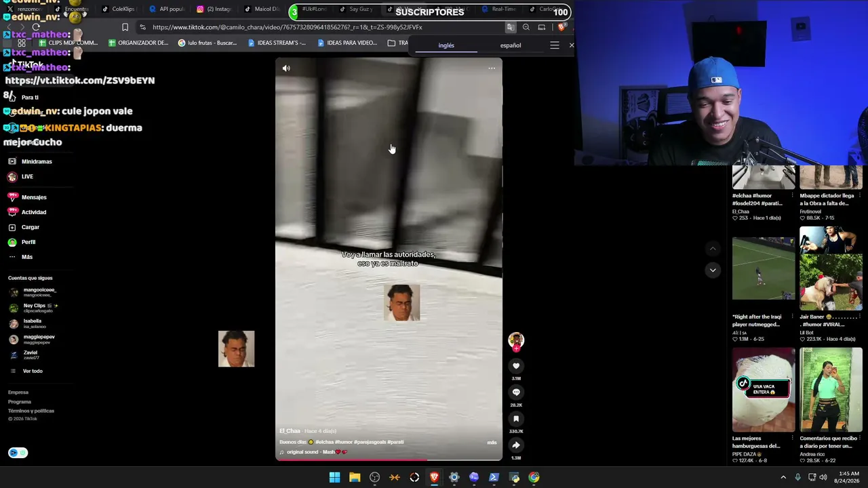The height and width of the screenshot is (488, 868).
Task: Open Google Chrome from the taskbar
Action: pyautogui.click(x=534, y=477)
